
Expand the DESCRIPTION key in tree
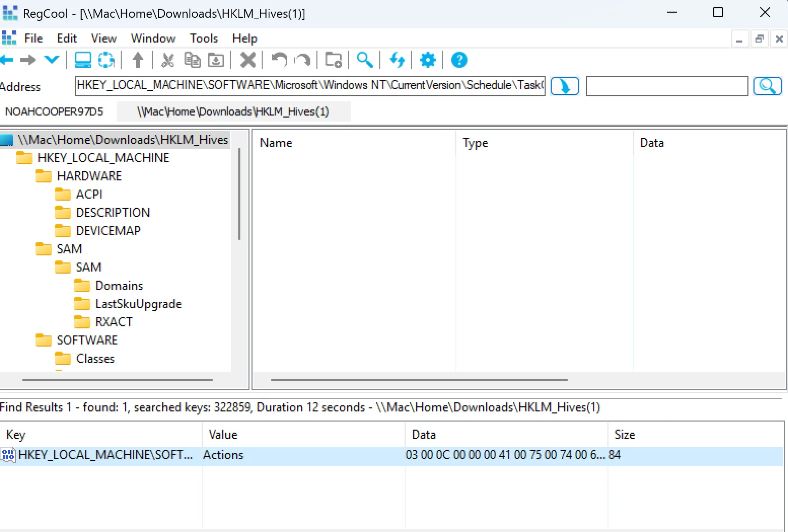113,212
